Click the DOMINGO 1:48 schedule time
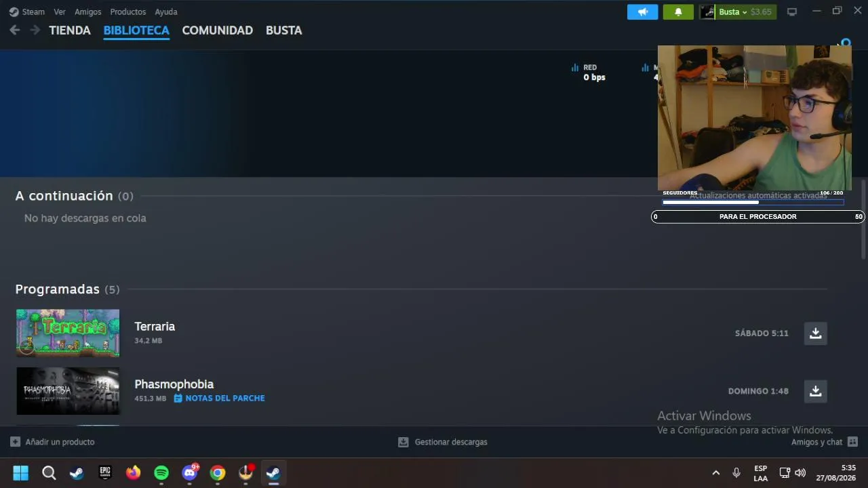The height and width of the screenshot is (488, 868). click(x=758, y=391)
